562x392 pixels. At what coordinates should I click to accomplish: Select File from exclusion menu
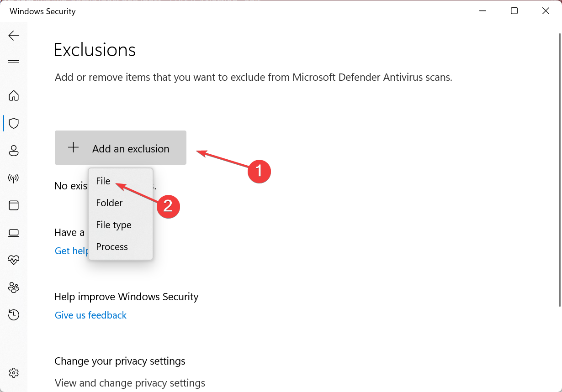[x=103, y=181]
